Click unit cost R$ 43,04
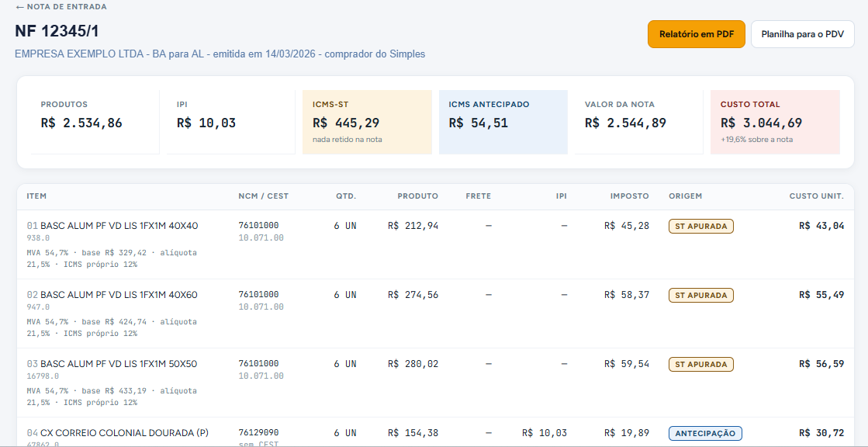Screen dimensions: 868x447 [821, 226]
